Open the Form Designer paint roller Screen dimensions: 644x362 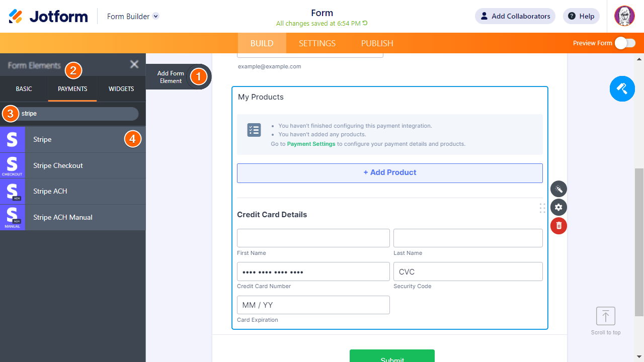point(622,89)
